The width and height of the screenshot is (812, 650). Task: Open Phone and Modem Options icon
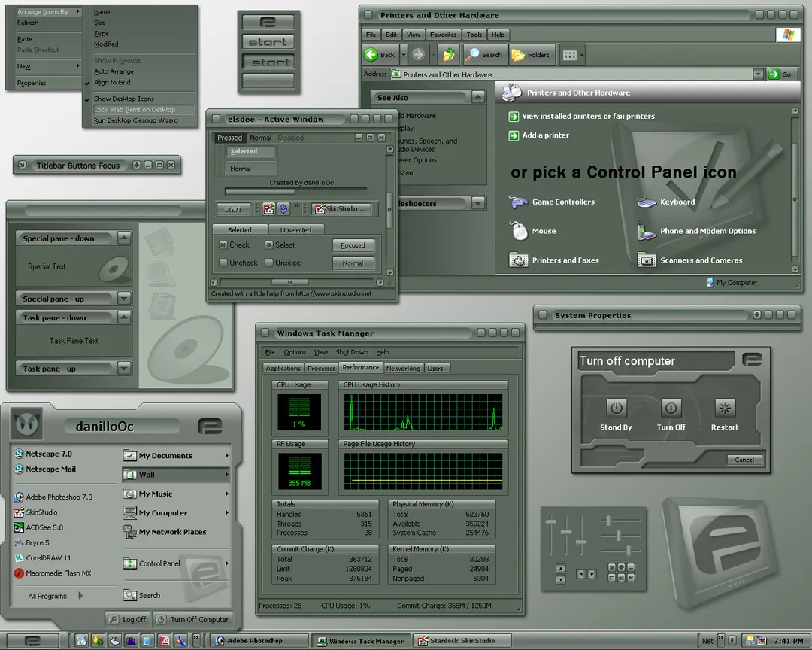coord(647,231)
